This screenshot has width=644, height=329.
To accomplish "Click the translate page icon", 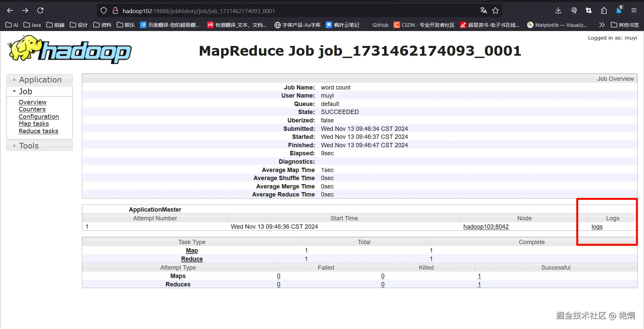I will 483,11.
